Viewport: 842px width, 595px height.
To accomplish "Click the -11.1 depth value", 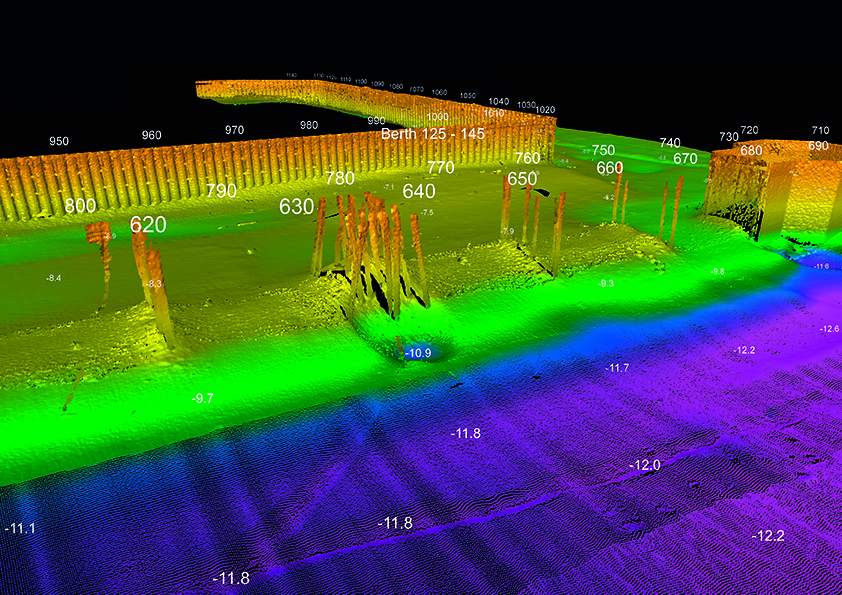I will [20, 528].
